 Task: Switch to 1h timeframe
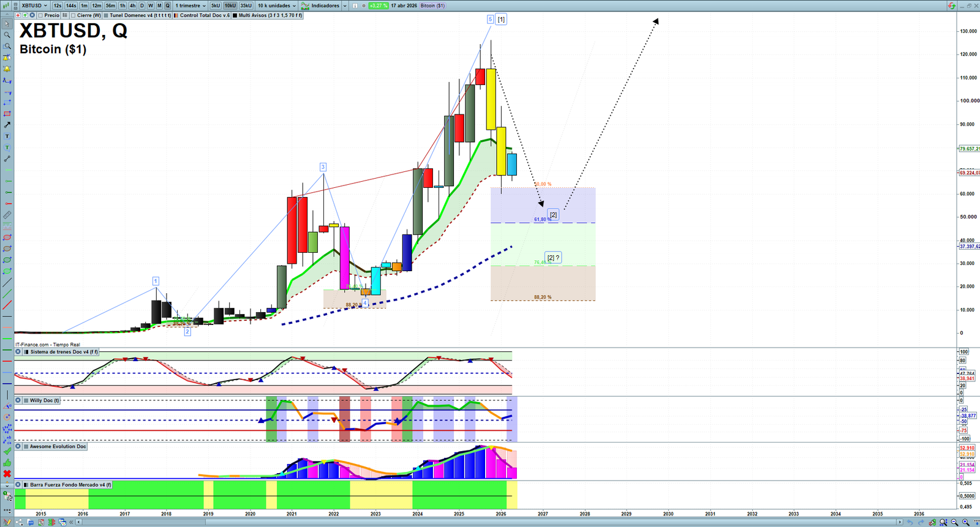pyautogui.click(x=123, y=6)
